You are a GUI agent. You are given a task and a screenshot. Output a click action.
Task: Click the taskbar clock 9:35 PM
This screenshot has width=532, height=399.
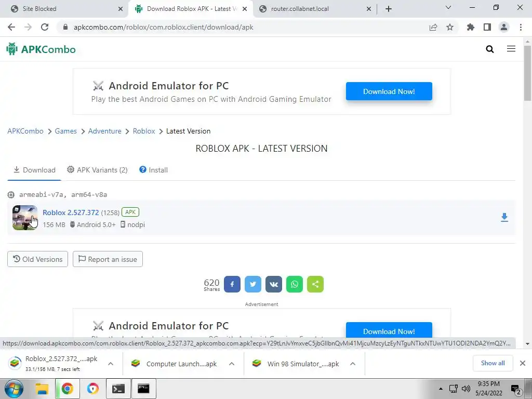click(488, 384)
